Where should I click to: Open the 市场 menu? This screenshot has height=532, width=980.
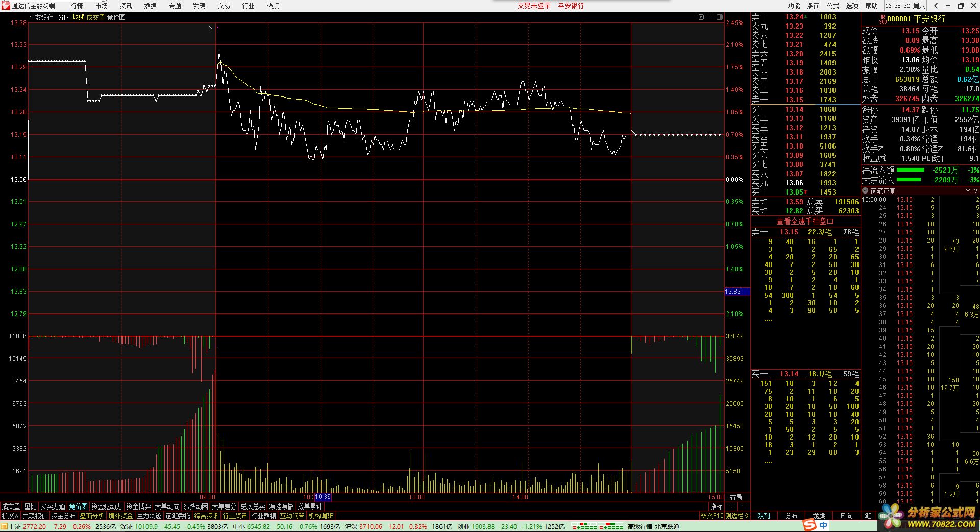[x=101, y=6]
